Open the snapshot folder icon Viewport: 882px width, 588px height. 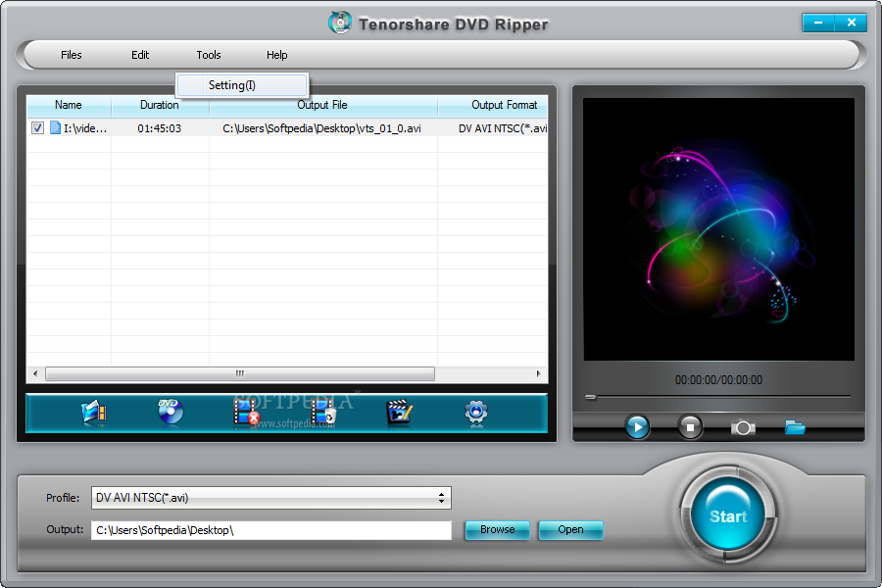[x=795, y=427]
